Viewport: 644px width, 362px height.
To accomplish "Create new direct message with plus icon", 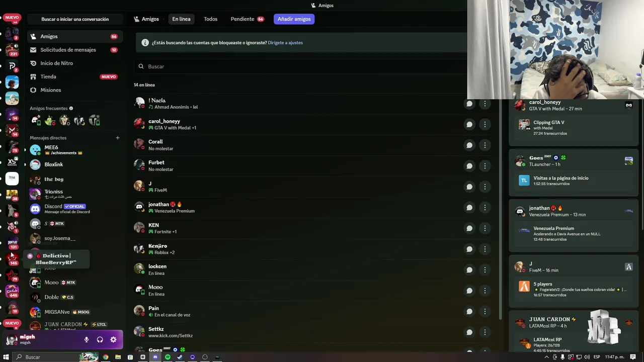I will (118, 138).
